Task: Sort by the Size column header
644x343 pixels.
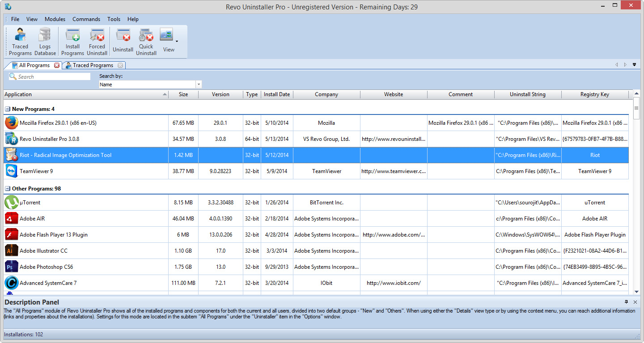Action: tap(183, 94)
